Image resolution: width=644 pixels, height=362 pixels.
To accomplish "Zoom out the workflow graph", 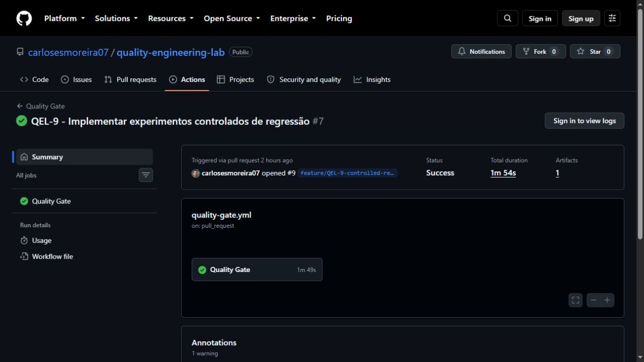I will coord(594,300).
